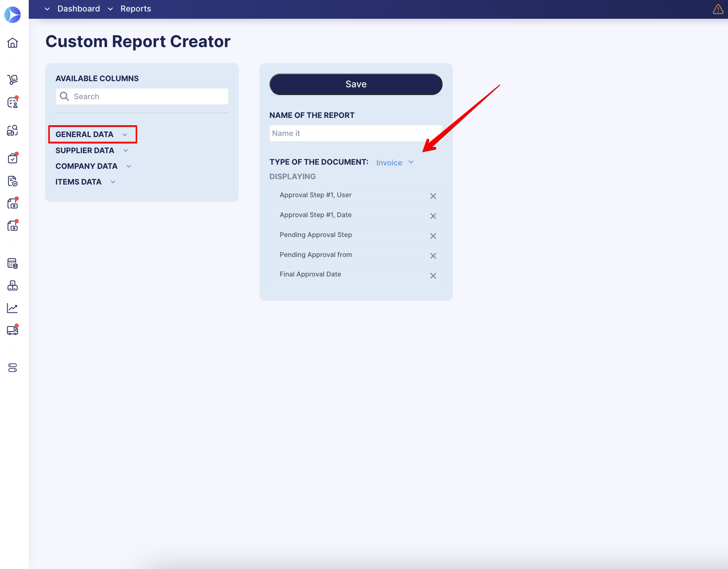Expand the ITEMS DATA section
The image size is (728, 569).
click(85, 182)
